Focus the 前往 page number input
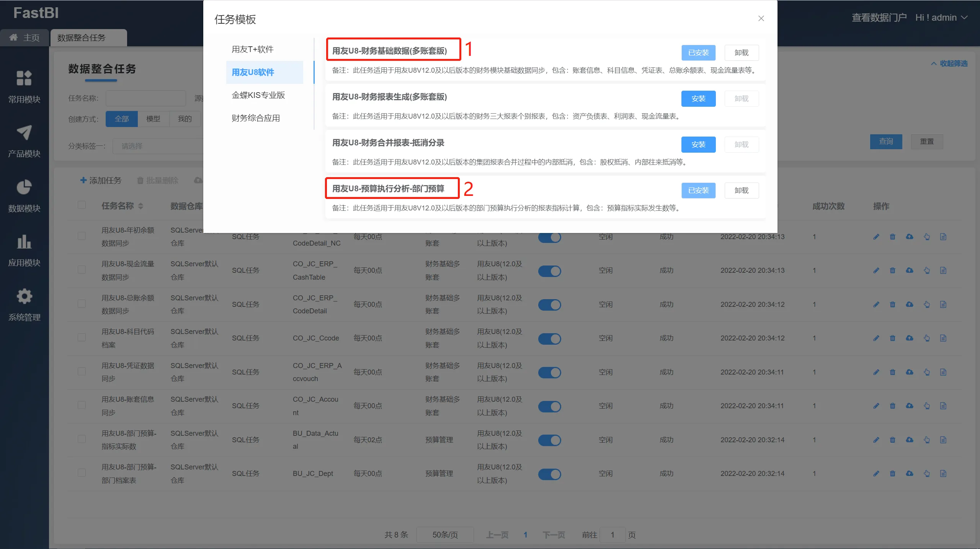Viewport: 980px width, 549px height. [x=612, y=535]
